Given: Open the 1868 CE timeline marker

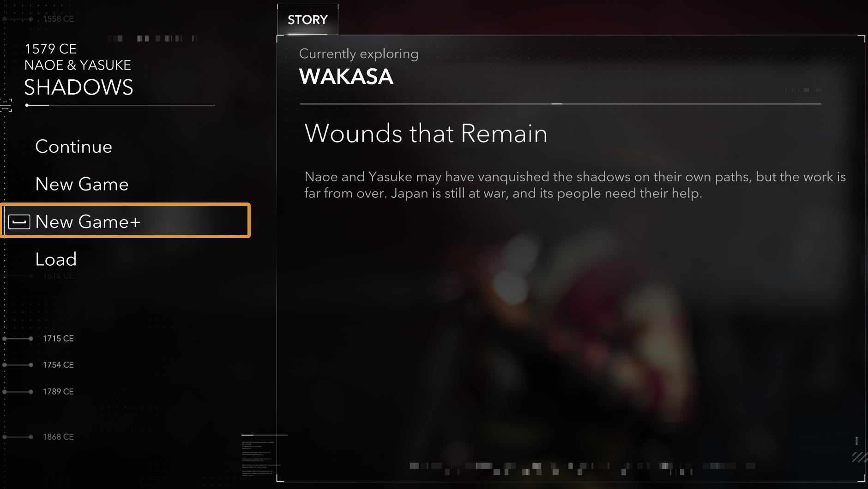Looking at the screenshot, I should [x=58, y=437].
